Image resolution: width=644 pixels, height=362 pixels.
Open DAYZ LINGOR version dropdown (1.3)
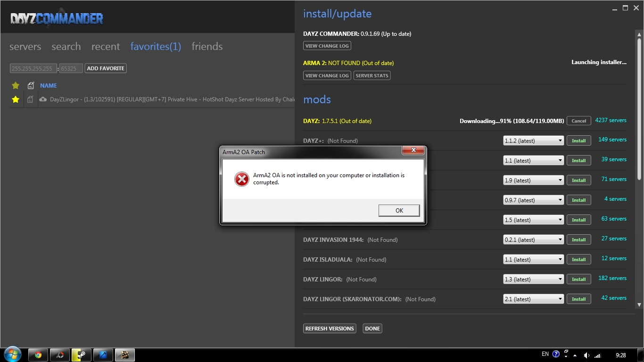pos(534,279)
